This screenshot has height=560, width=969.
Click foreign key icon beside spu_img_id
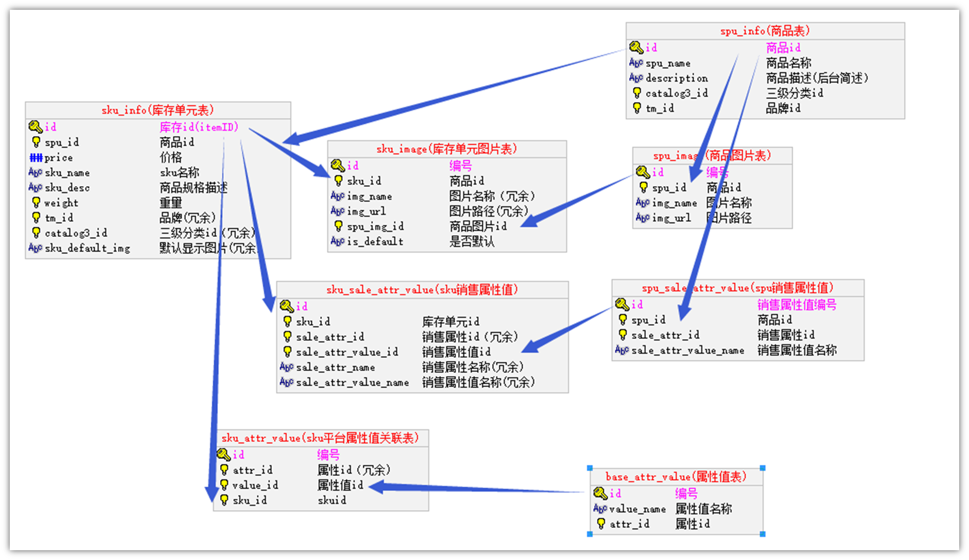(338, 226)
